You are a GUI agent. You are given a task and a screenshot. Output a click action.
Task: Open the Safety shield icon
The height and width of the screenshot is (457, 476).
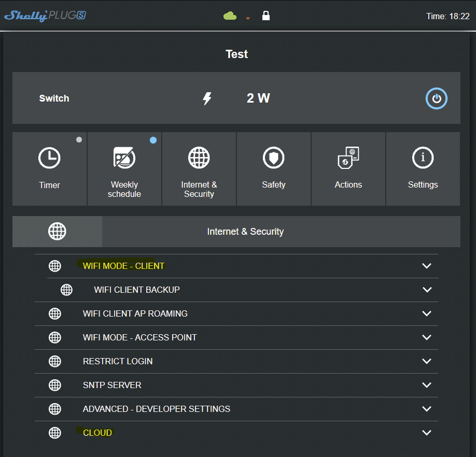pyautogui.click(x=273, y=158)
